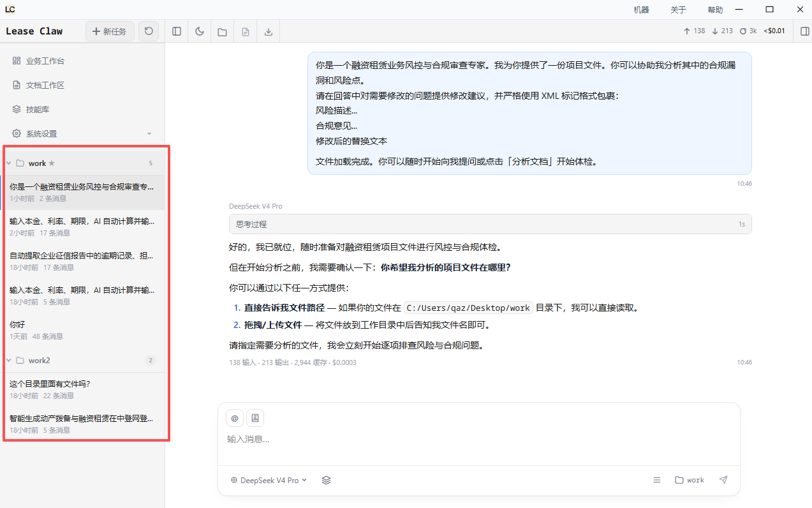Viewport: 812px width, 508px height.
Task: Open conversation 智能生成动产拨备与融资租赁在中登网登…
Action: point(82,424)
